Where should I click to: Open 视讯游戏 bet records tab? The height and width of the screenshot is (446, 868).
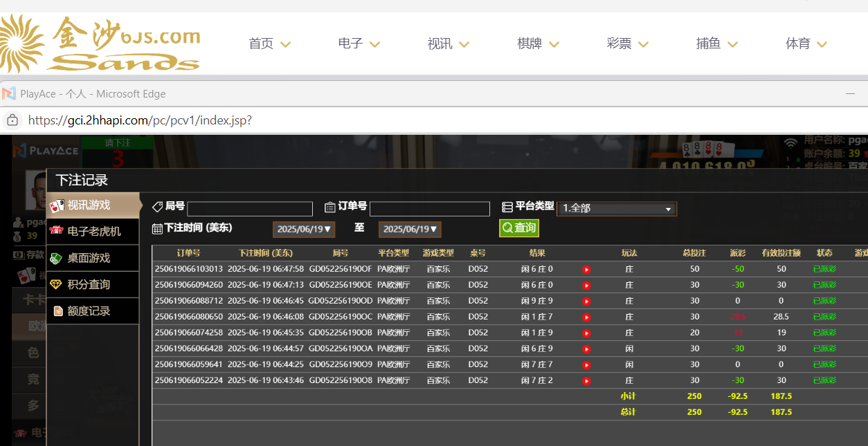pos(93,205)
